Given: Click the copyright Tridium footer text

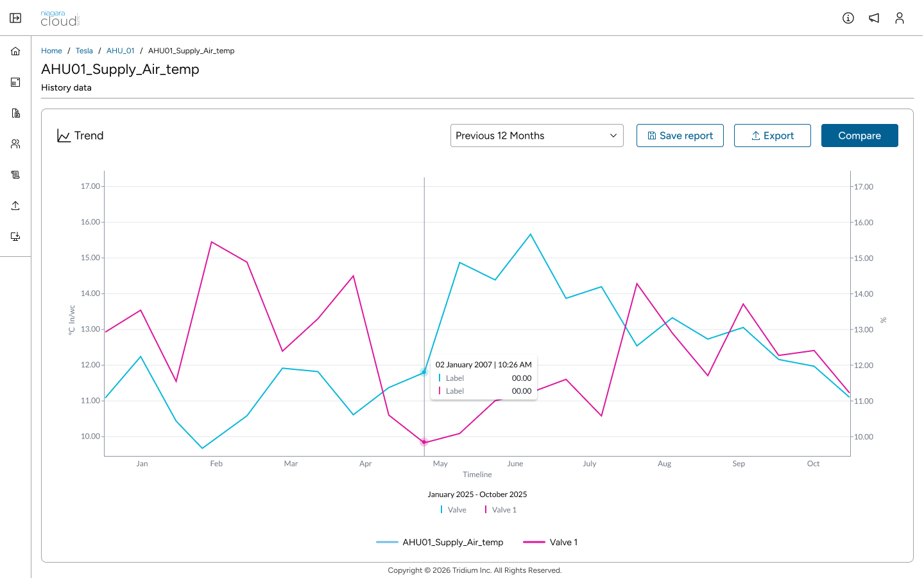Looking at the screenshot, I should point(475,570).
